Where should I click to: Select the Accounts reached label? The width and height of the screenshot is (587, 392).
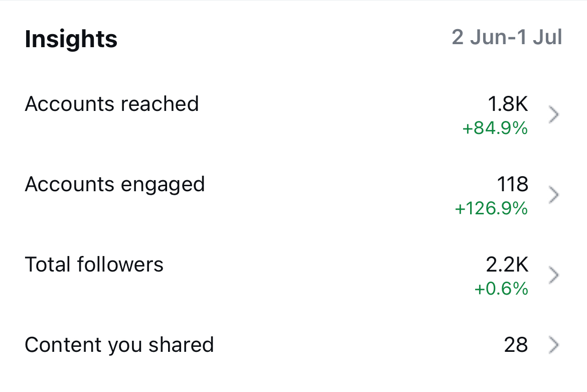tap(112, 104)
